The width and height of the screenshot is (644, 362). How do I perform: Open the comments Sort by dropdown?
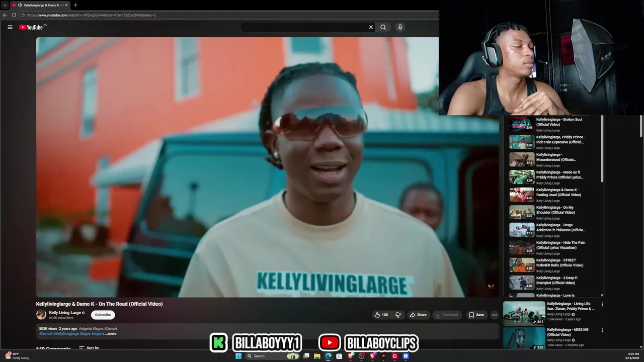click(x=89, y=348)
